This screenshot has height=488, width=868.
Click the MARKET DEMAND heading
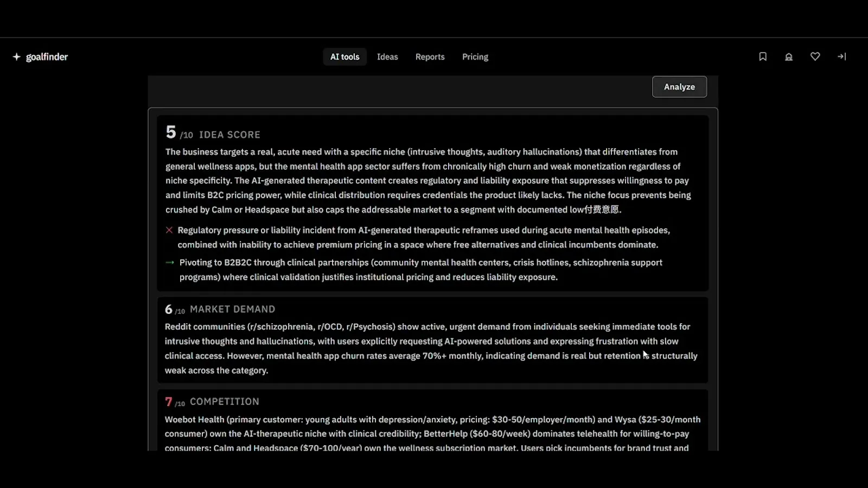click(x=233, y=309)
